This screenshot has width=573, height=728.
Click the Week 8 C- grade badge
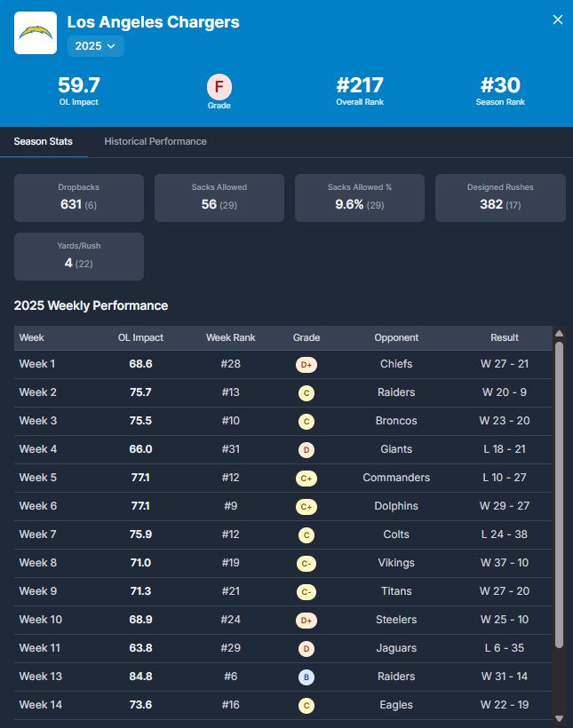[x=306, y=563]
